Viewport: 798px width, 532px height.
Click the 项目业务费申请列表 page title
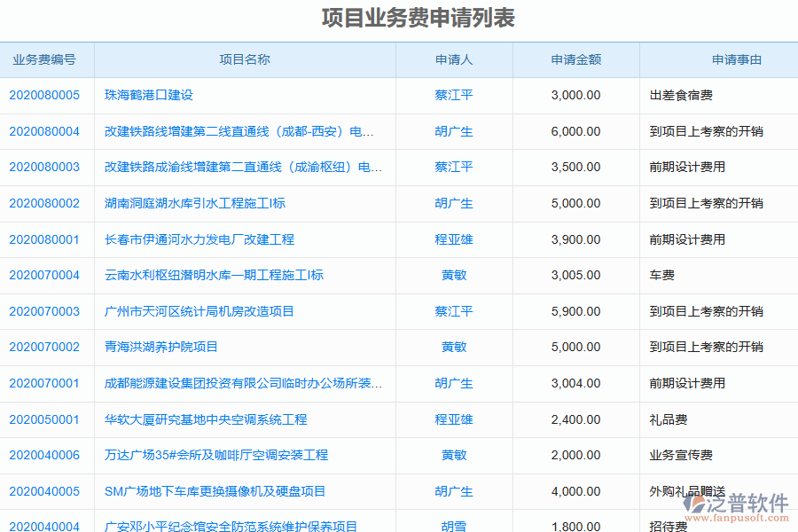[399, 17]
